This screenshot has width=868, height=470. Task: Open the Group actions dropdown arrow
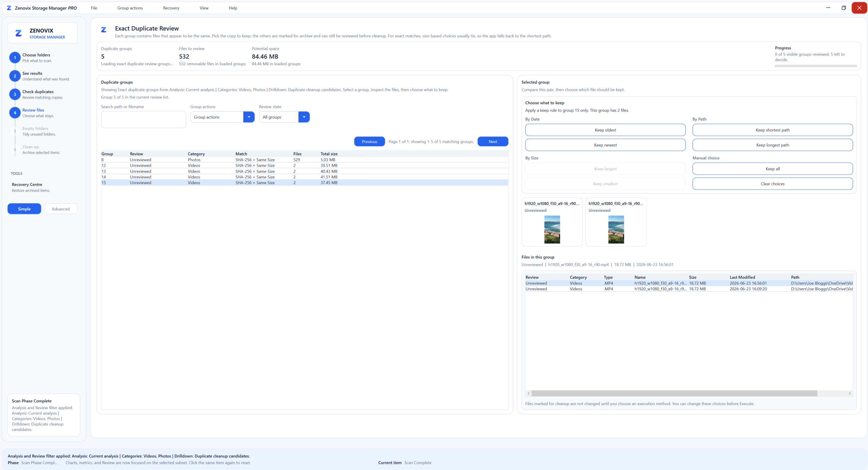249,117
